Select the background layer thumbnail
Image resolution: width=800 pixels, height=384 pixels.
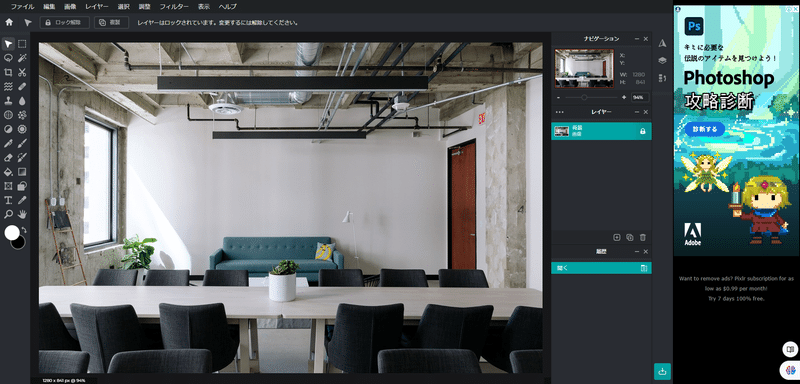[x=562, y=131]
